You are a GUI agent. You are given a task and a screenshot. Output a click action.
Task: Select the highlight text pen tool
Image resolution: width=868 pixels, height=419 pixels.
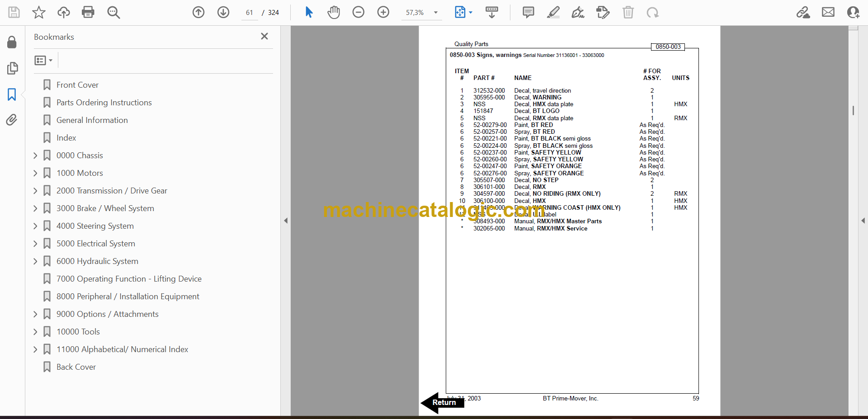(553, 12)
